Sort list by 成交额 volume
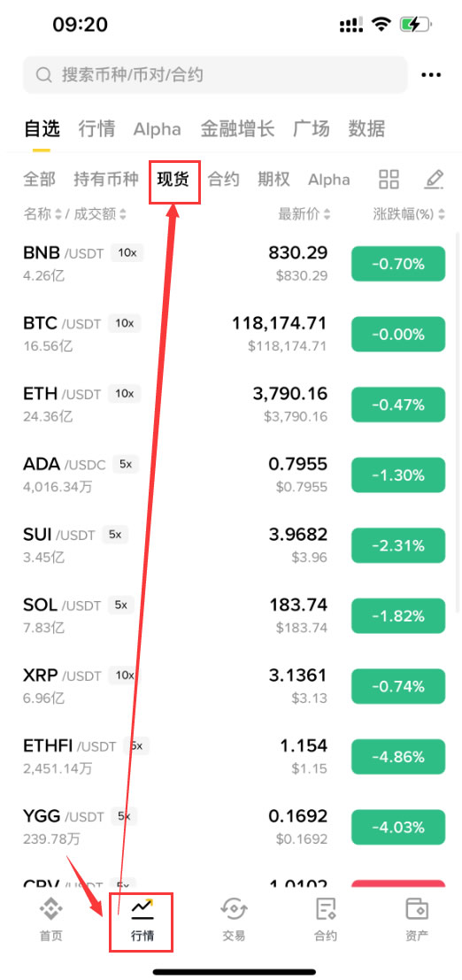462x980 pixels. coord(101,214)
